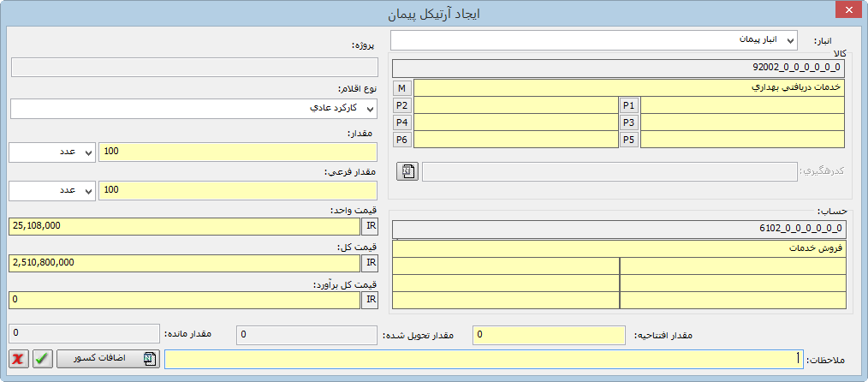Click the P2 parameter button
Screen dimensions: 868x382
tap(402, 105)
